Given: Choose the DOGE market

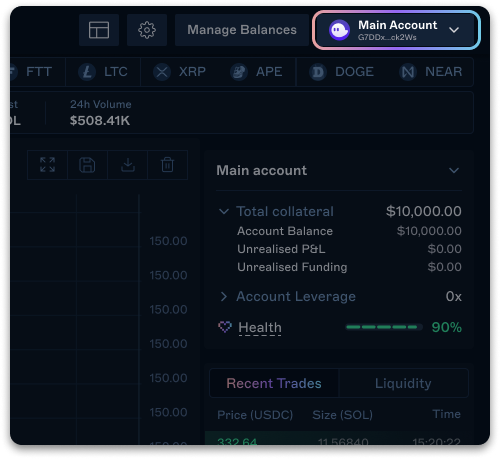Looking at the screenshot, I should point(342,72).
